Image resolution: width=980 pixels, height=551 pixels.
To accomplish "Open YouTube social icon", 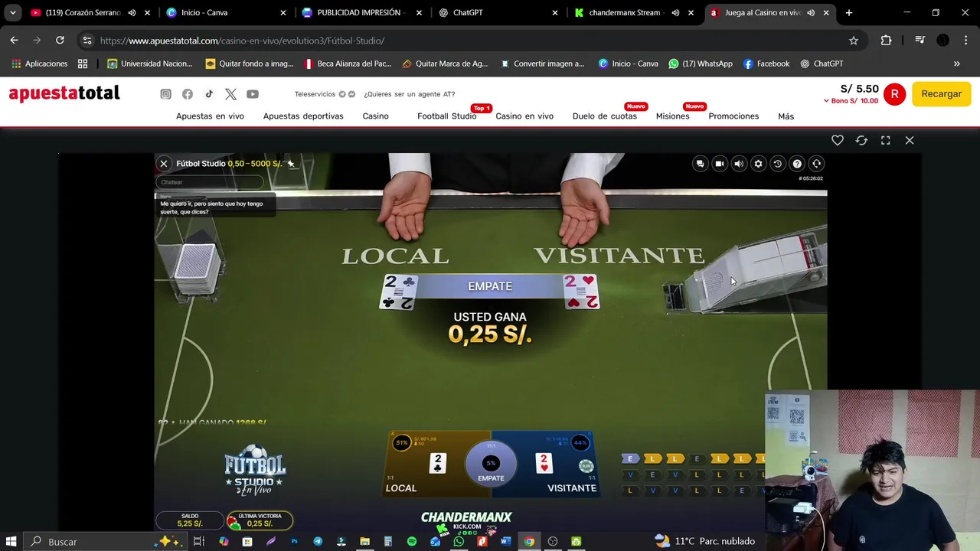I will [x=253, y=94].
